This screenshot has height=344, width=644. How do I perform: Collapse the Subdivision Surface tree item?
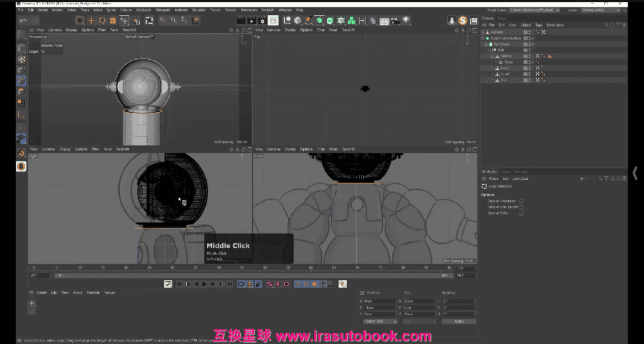(x=484, y=38)
